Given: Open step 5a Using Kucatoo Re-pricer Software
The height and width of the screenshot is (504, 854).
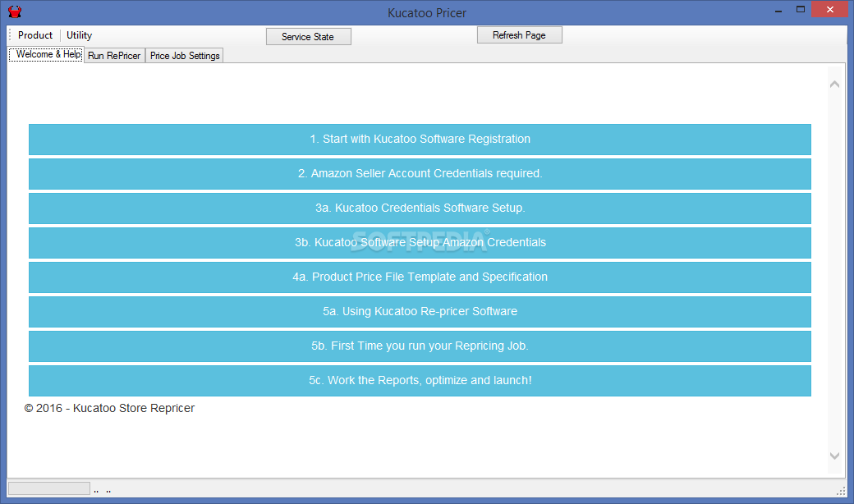Looking at the screenshot, I should [x=420, y=311].
